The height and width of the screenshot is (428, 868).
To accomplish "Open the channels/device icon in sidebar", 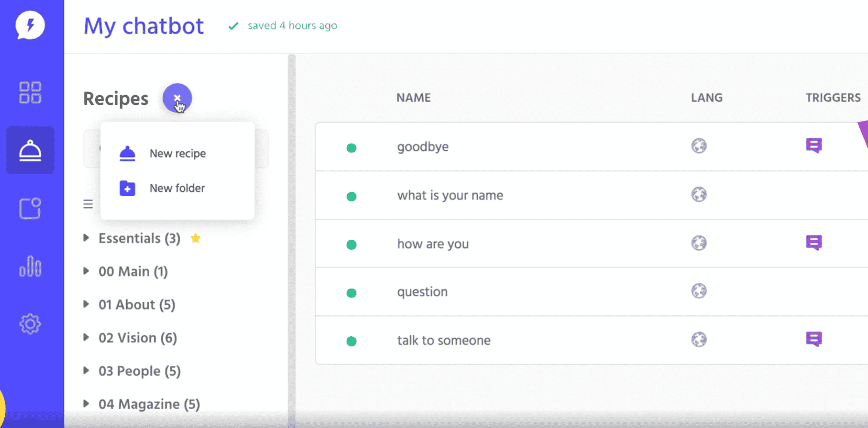I will pyautogui.click(x=29, y=207).
